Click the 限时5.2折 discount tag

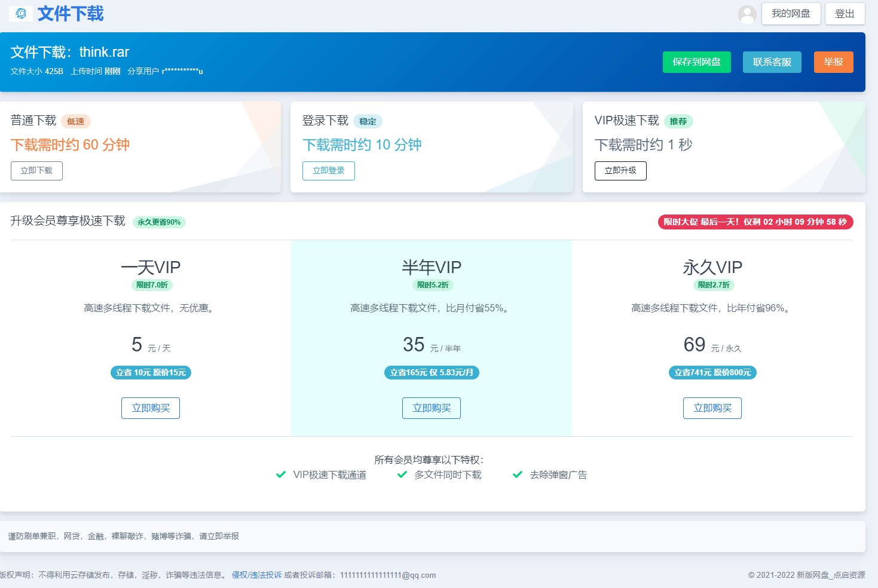tap(433, 285)
